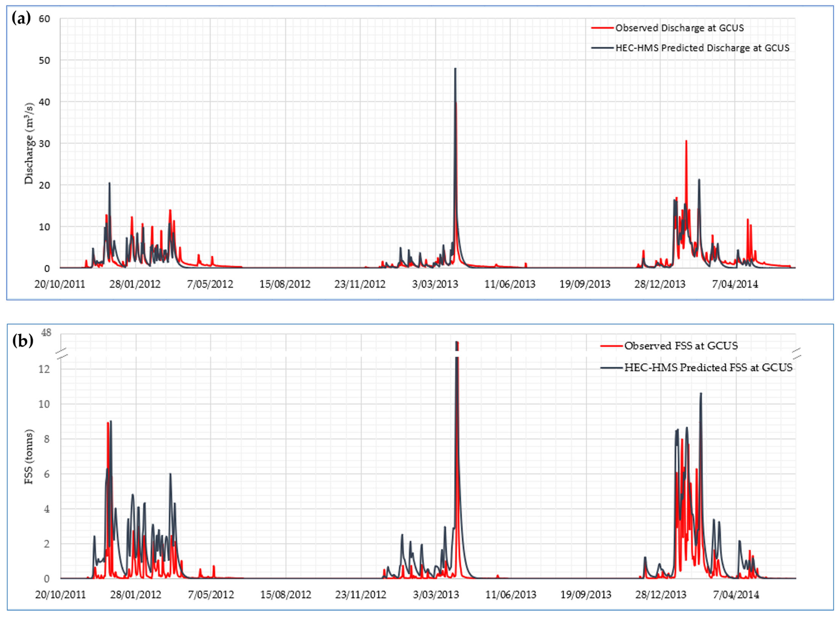Click the red Observed FSS legend line
840x617 pixels.
[x=612, y=346]
